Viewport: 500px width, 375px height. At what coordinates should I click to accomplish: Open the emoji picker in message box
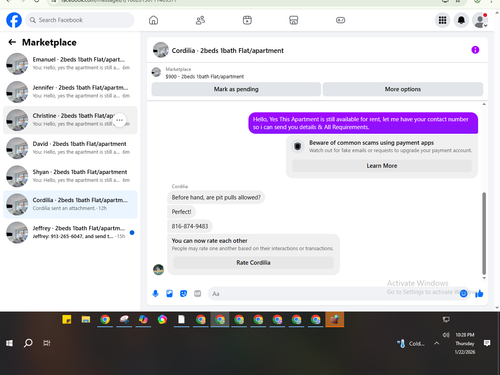coord(463,294)
